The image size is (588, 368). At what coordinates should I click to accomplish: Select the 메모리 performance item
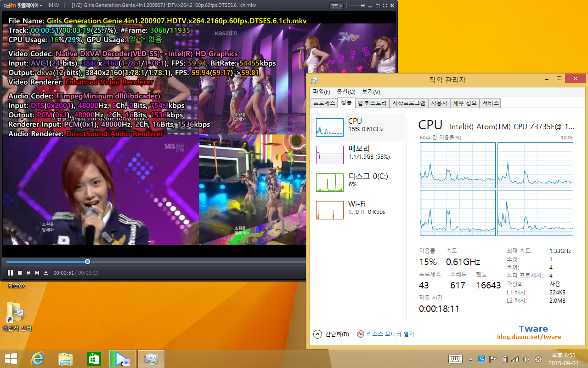point(358,155)
